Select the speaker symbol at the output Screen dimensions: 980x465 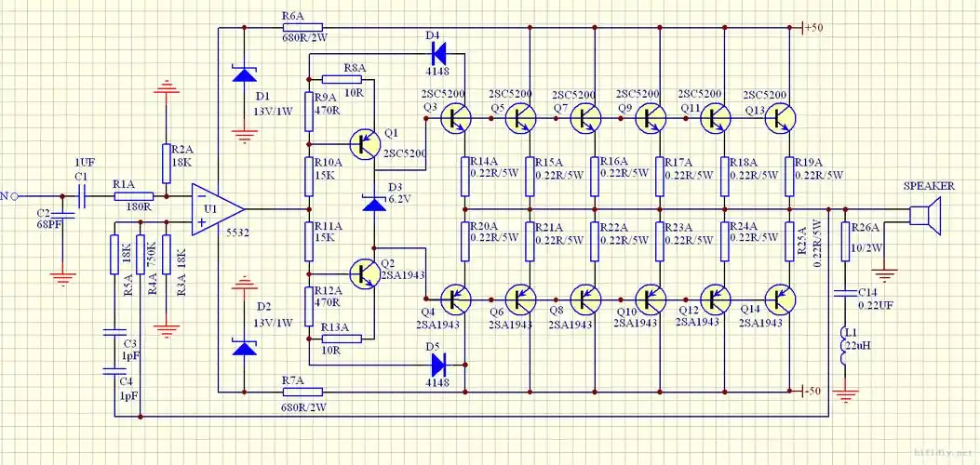924,218
